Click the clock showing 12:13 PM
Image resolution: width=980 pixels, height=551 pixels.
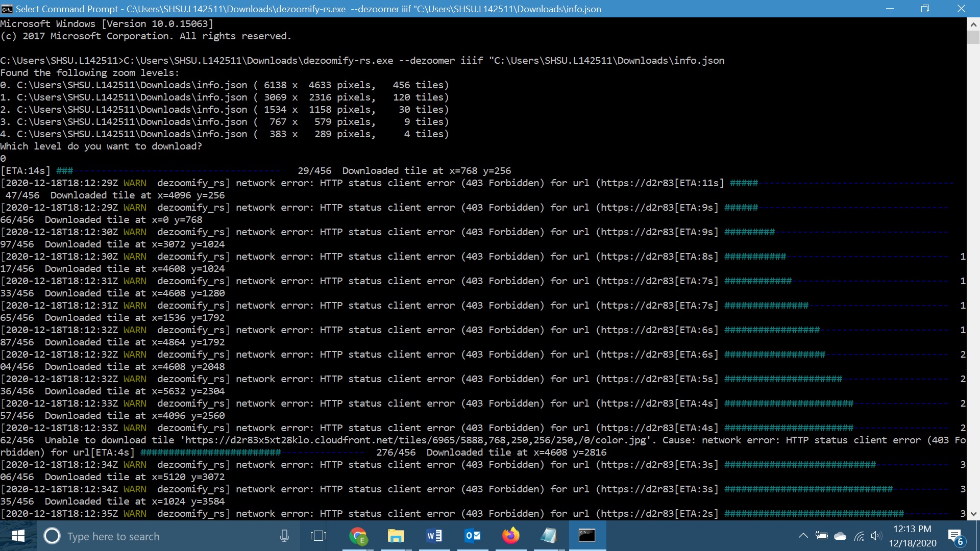tap(912, 536)
